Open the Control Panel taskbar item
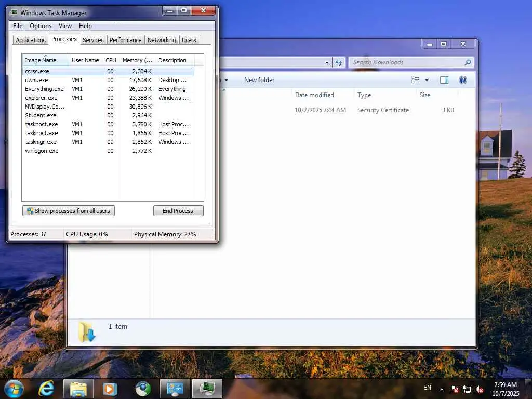 pyautogui.click(x=175, y=389)
